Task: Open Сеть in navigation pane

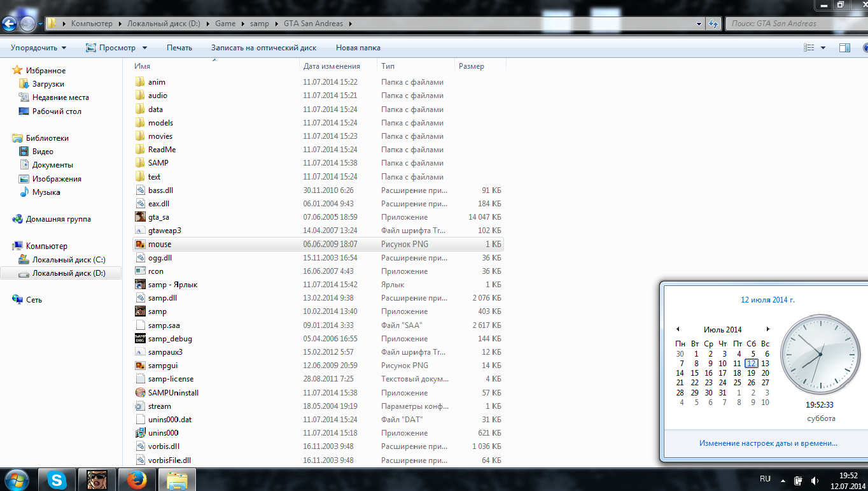Action: tap(34, 300)
